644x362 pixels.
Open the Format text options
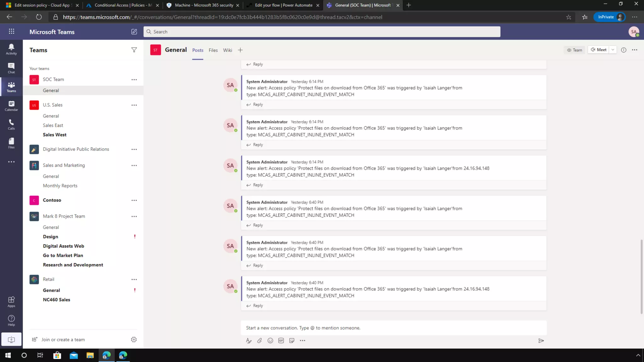point(248,341)
